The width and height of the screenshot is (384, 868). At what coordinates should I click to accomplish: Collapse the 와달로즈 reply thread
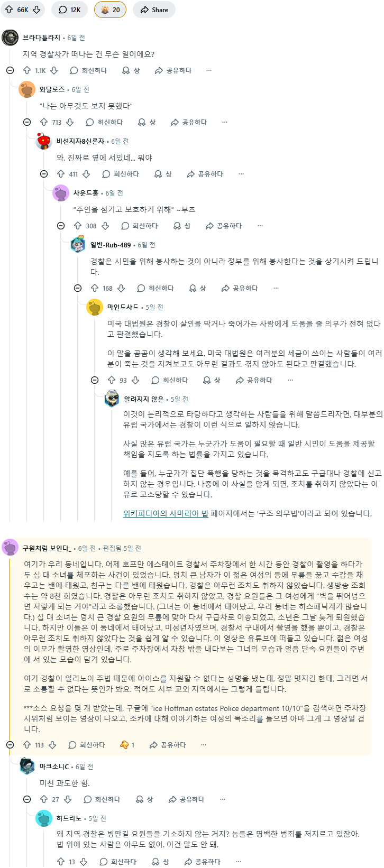pyautogui.click(x=27, y=122)
